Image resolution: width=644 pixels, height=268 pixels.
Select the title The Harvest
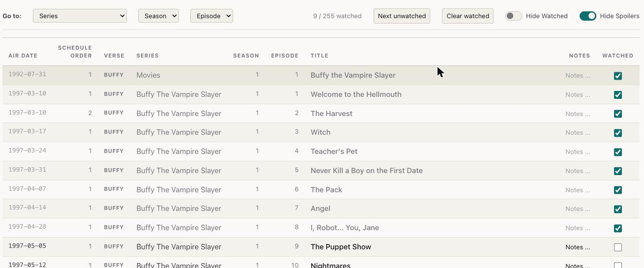(332, 113)
